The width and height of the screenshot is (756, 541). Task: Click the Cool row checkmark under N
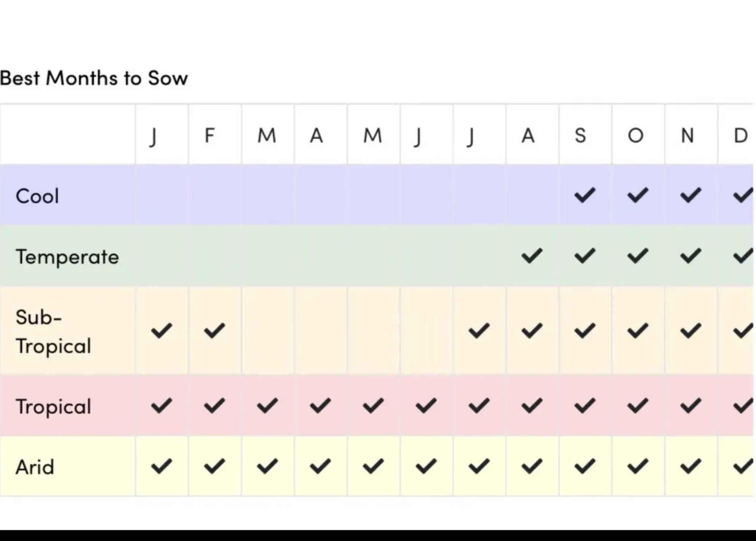coord(691,195)
